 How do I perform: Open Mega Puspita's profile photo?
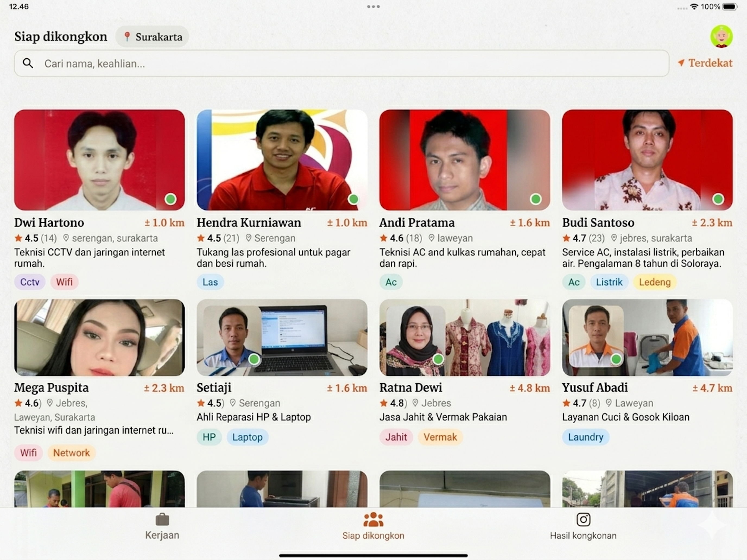99,338
